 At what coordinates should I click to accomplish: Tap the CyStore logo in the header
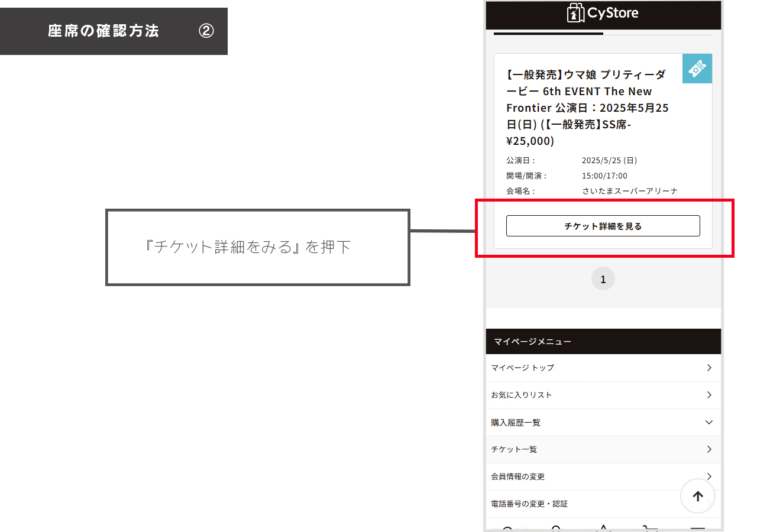(x=603, y=12)
